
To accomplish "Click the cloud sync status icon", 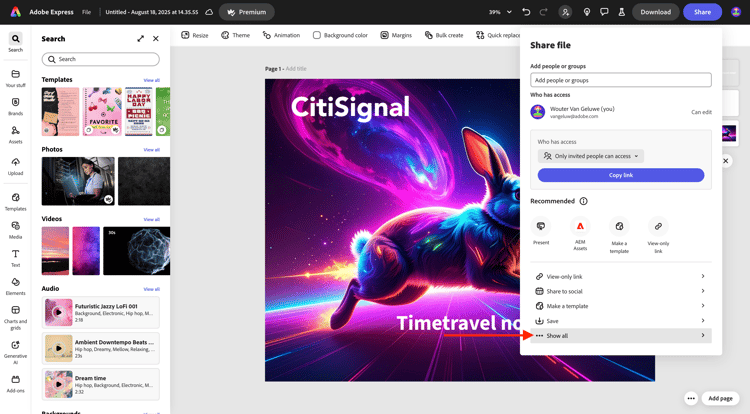I will click(209, 12).
